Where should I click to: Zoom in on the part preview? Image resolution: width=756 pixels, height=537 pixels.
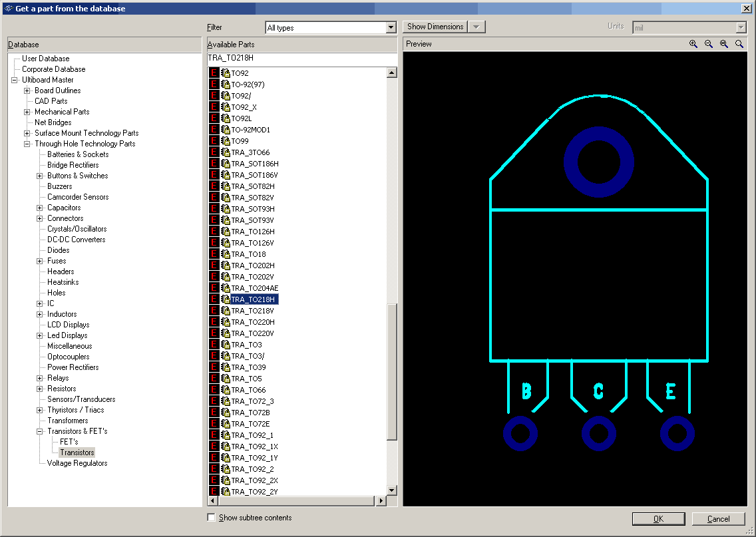[693, 44]
